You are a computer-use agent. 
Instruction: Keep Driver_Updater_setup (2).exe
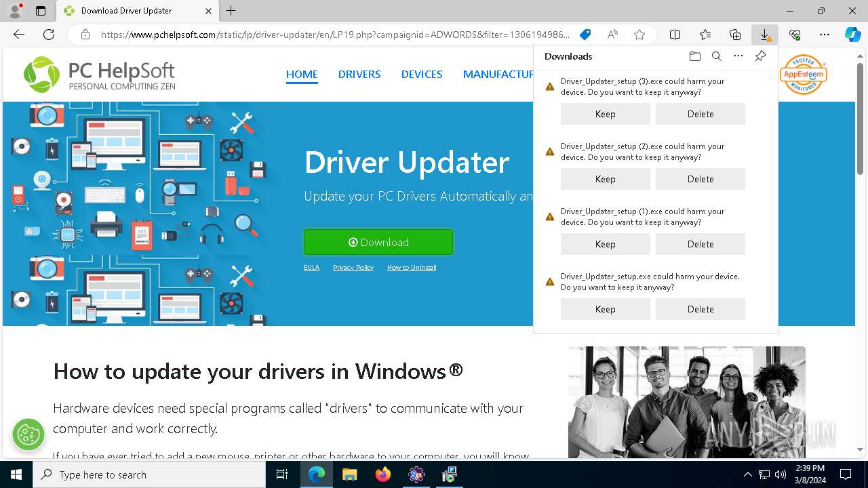pos(606,179)
